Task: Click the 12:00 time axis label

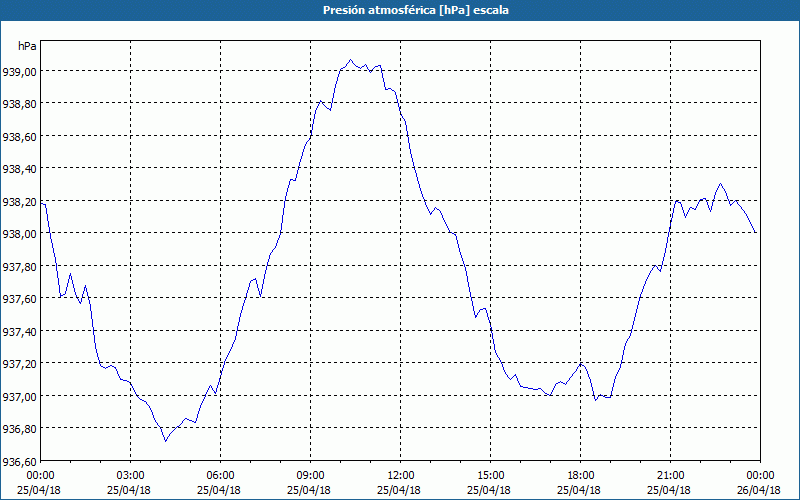Action: pos(401,476)
